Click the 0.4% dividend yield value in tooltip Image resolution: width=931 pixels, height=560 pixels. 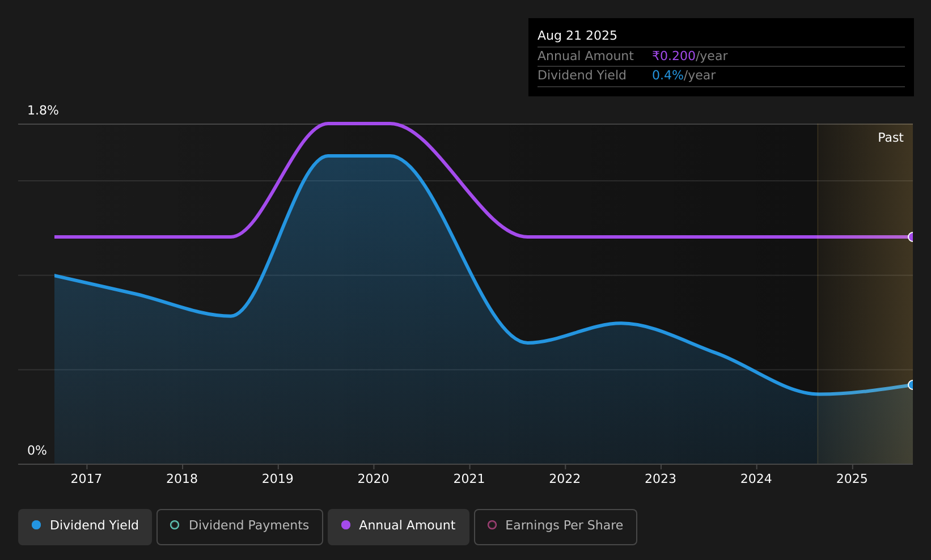(x=667, y=75)
